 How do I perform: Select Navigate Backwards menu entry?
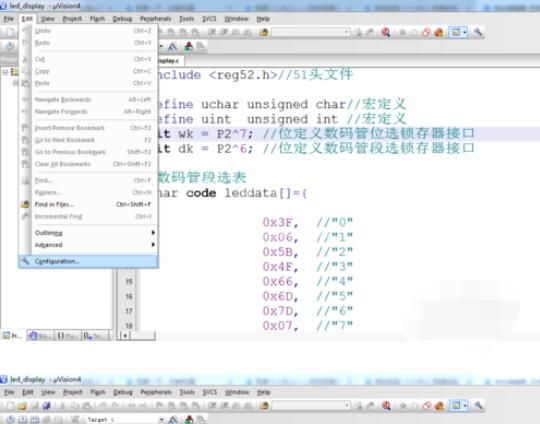point(88,100)
